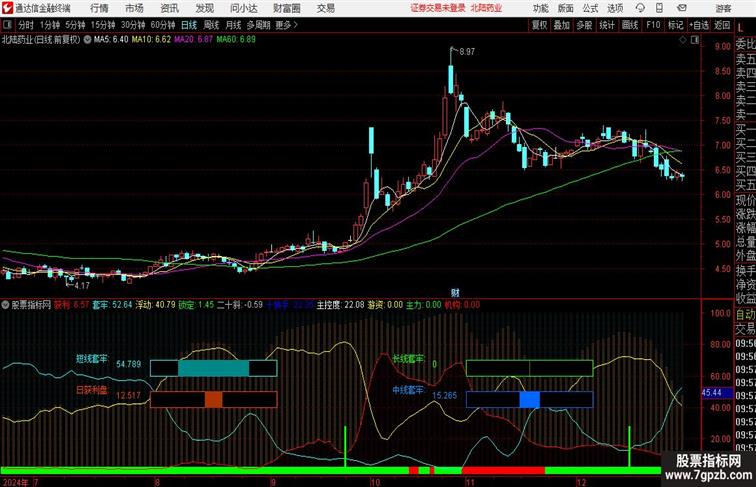Open the 选项 menu

click(x=615, y=8)
